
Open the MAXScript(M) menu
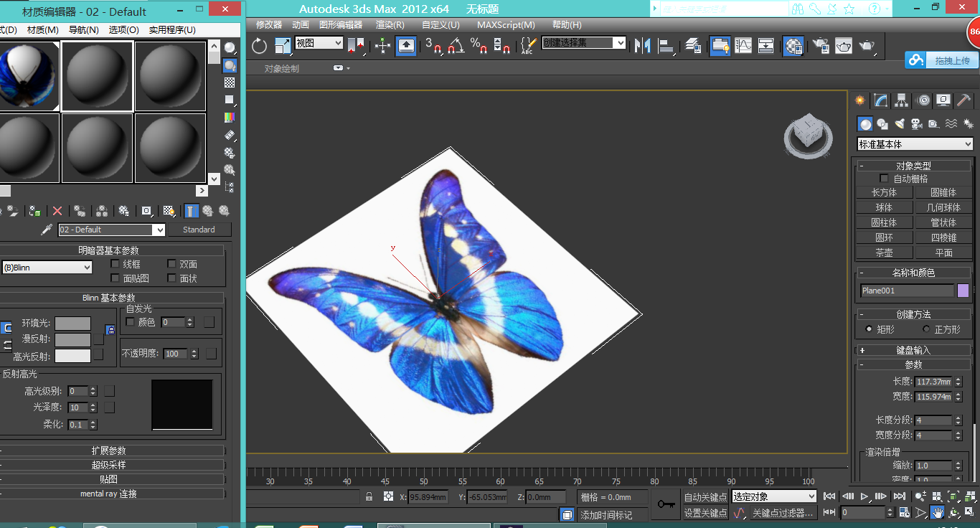tap(506, 25)
